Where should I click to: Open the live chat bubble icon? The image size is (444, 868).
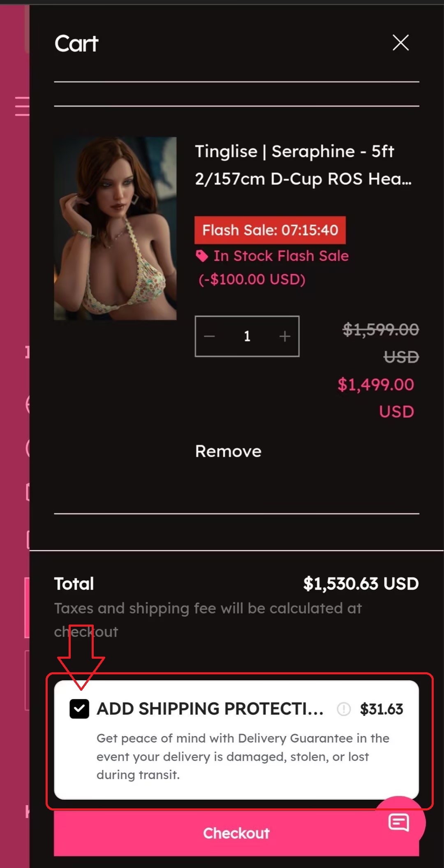399,822
